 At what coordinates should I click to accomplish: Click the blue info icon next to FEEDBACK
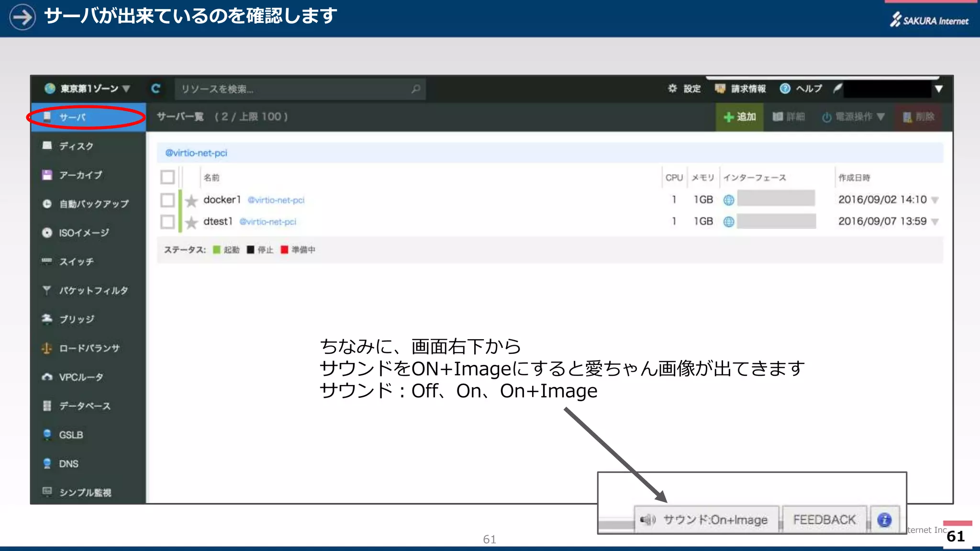tap(884, 519)
